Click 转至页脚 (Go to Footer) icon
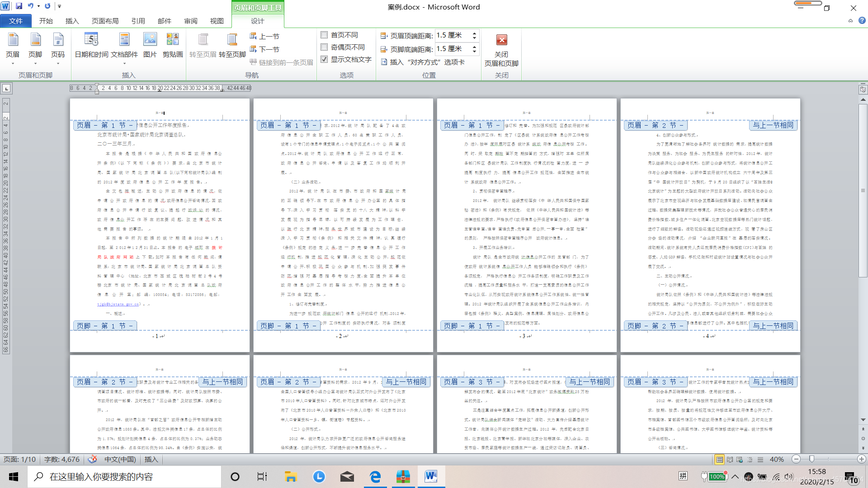This screenshot has width=868, height=488. (232, 40)
